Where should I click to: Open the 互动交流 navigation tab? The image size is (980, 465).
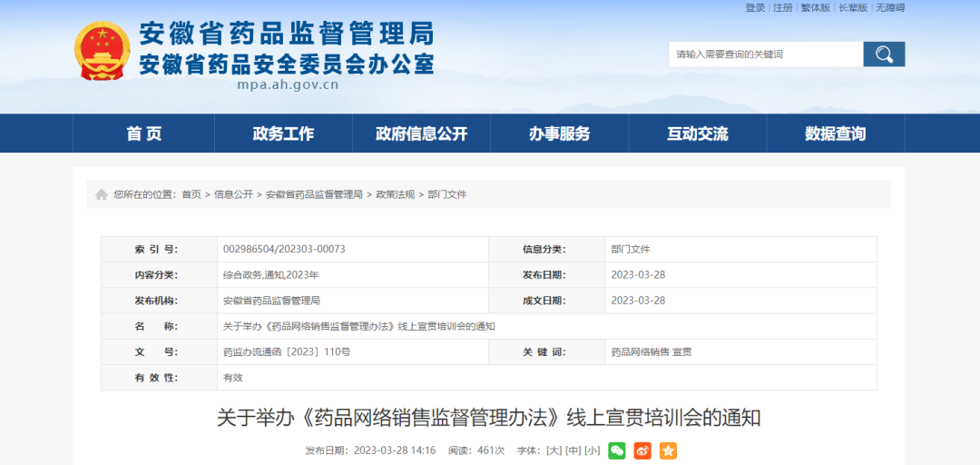698,134
